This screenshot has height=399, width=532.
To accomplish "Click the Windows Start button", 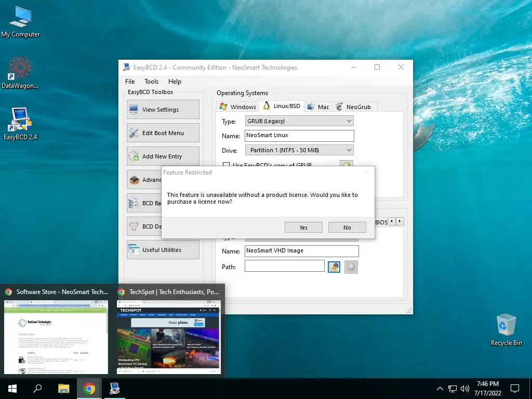I will pos(12,389).
